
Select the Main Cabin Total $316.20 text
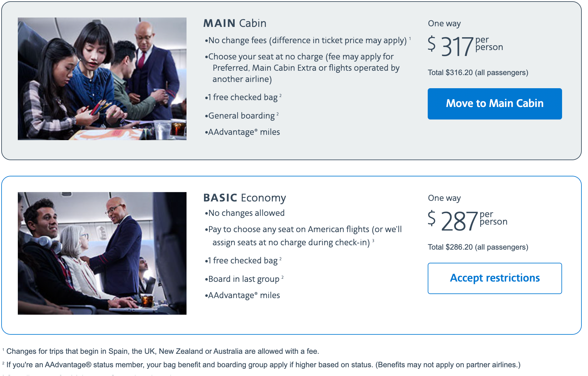(x=477, y=73)
